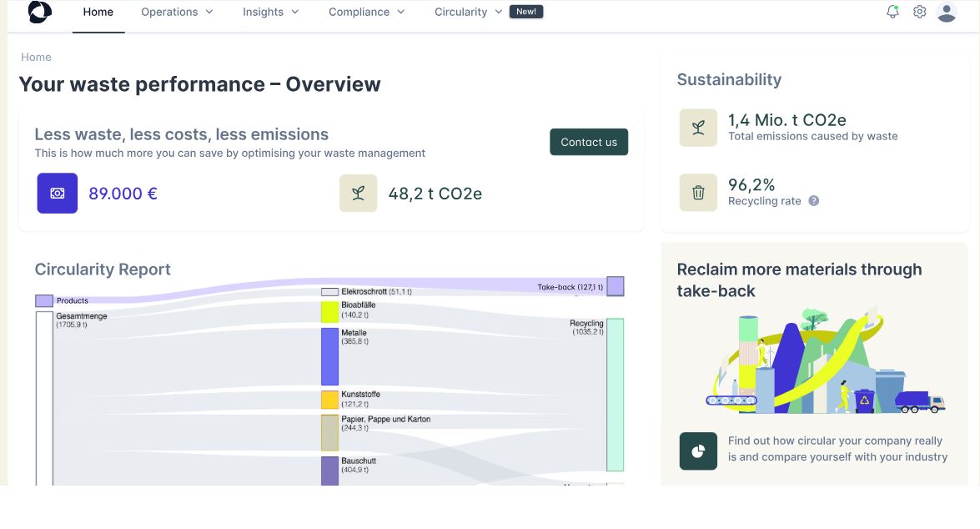
Task: Select the leaf icon next to total emissions
Action: 698,127
